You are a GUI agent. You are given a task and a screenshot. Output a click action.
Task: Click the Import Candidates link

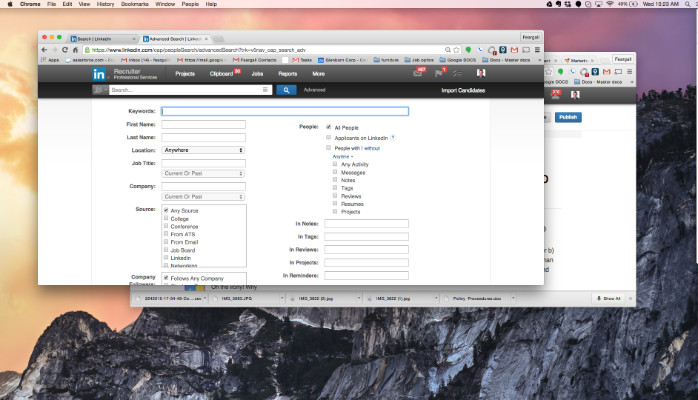463,90
